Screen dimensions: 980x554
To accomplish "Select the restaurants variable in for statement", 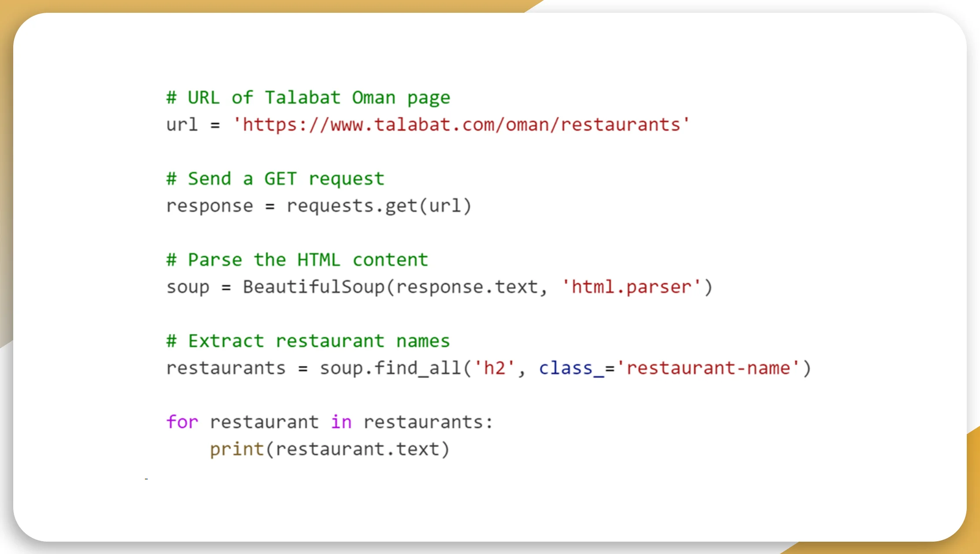I will [x=427, y=422].
